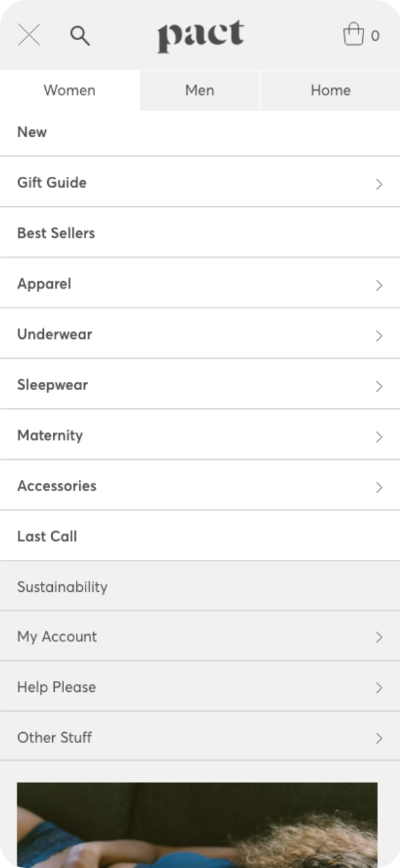The height and width of the screenshot is (868, 400).
Task: Expand the Maternity submenu chevron
Action: coord(379,437)
